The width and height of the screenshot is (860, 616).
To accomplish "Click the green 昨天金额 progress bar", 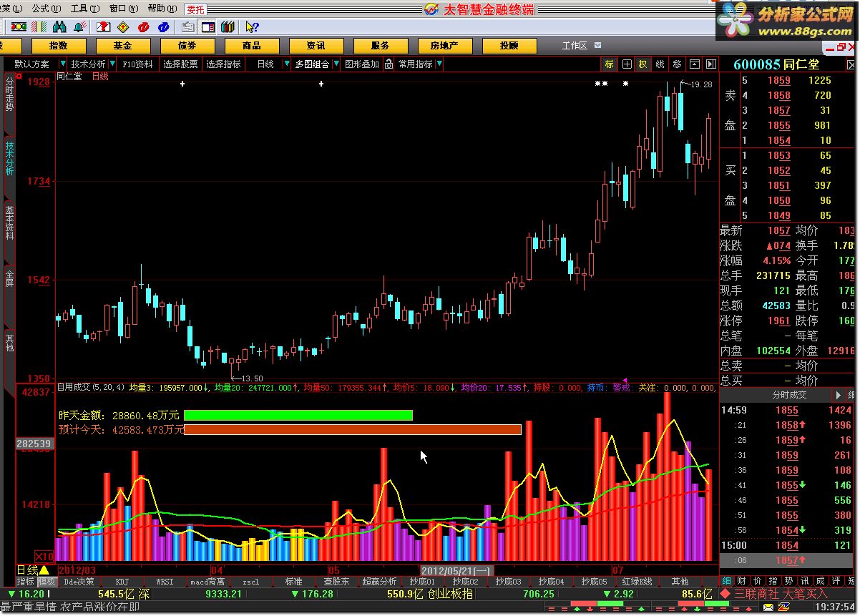I will click(x=298, y=415).
